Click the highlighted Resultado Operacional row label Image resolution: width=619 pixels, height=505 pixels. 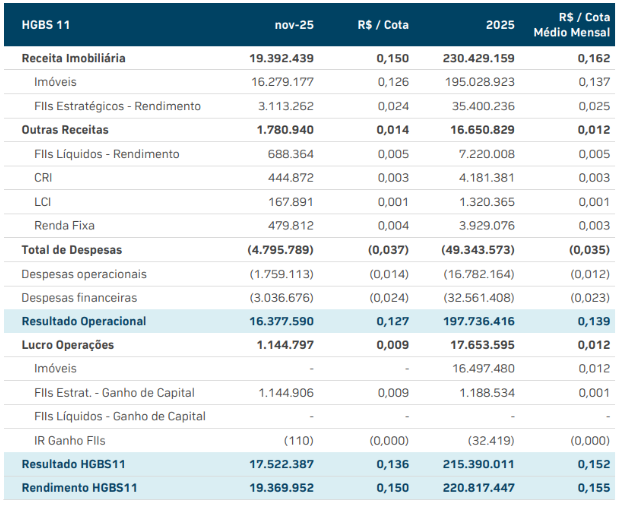tap(84, 321)
